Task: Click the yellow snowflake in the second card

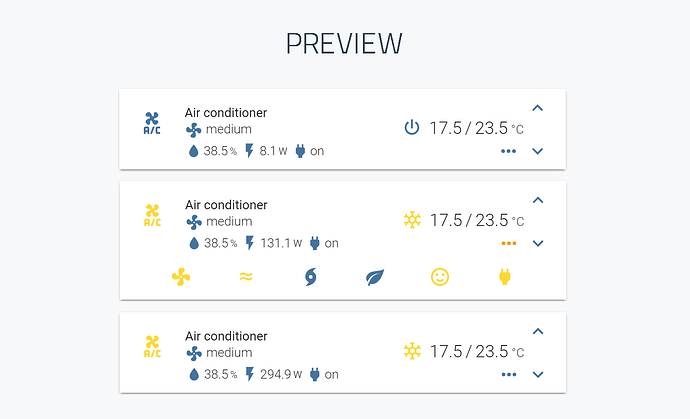Action: point(411,220)
